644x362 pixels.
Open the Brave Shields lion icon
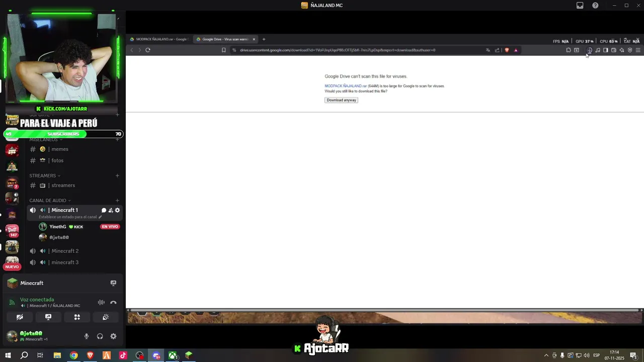pyautogui.click(x=507, y=50)
